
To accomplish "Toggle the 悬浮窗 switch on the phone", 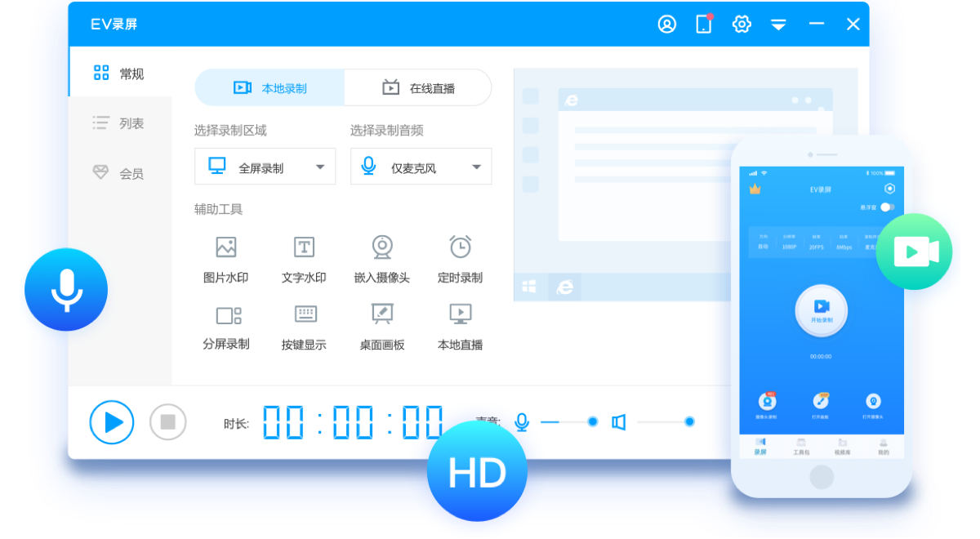I will [x=887, y=207].
